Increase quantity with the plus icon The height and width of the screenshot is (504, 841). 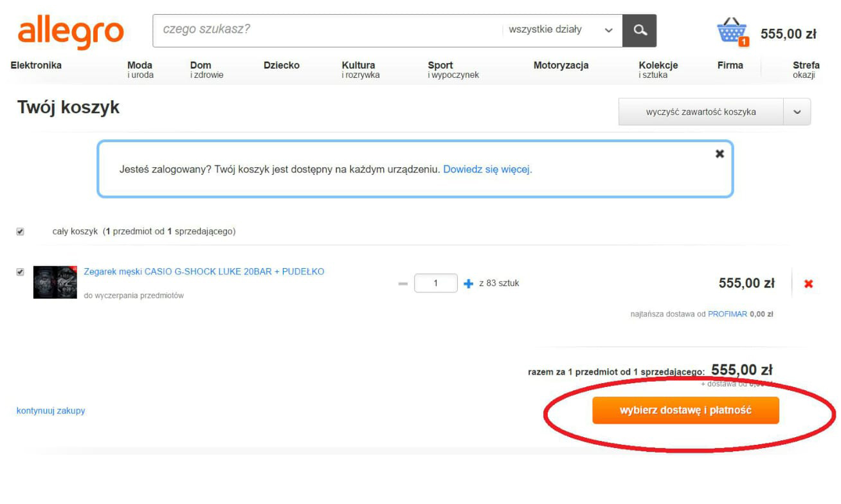click(468, 283)
